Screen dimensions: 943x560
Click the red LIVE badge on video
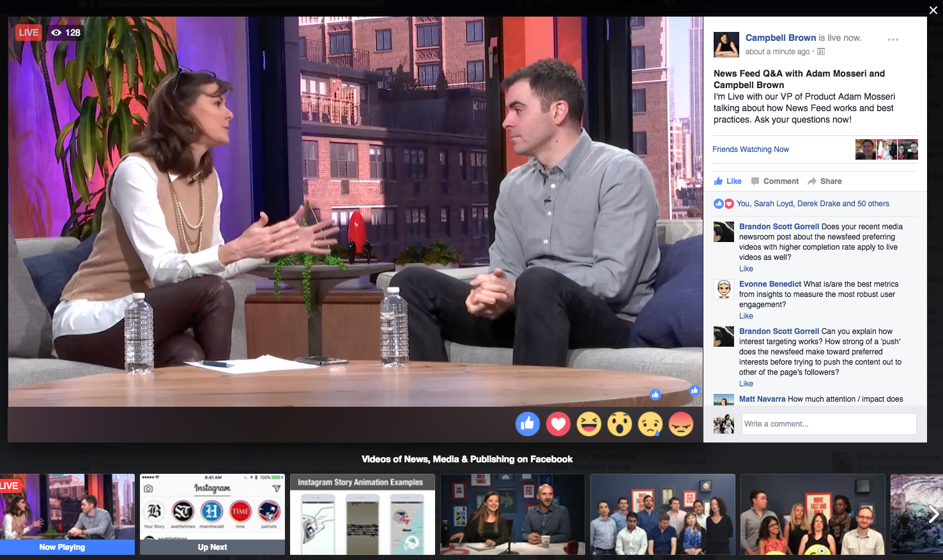[29, 33]
